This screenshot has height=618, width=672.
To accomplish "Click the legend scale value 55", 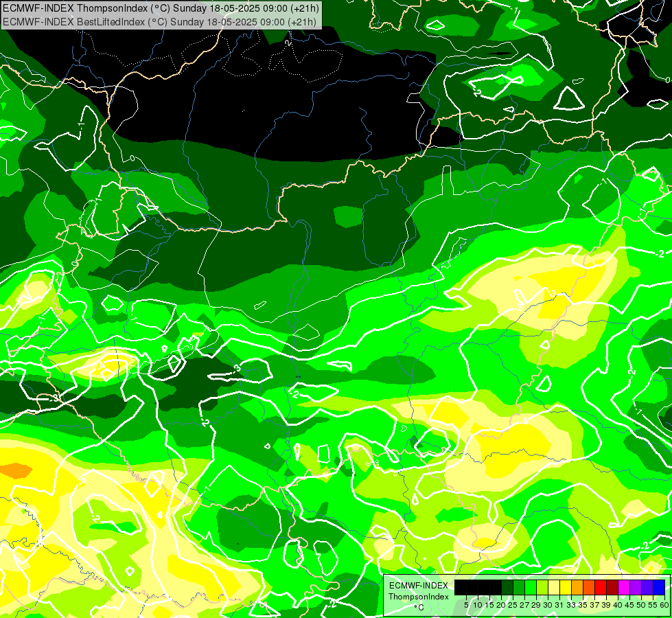I will (x=653, y=605).
